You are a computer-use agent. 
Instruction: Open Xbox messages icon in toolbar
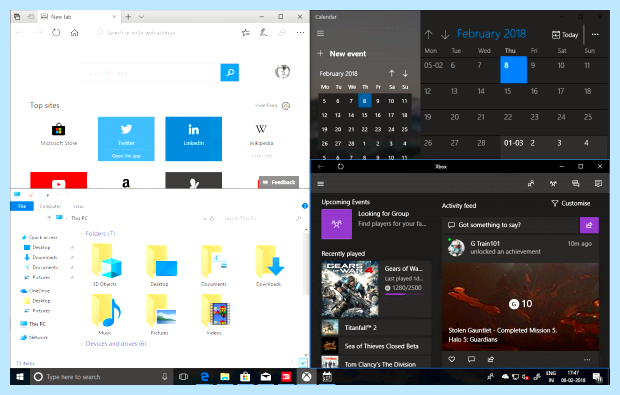pyautogui.click(x=576, y=183)
